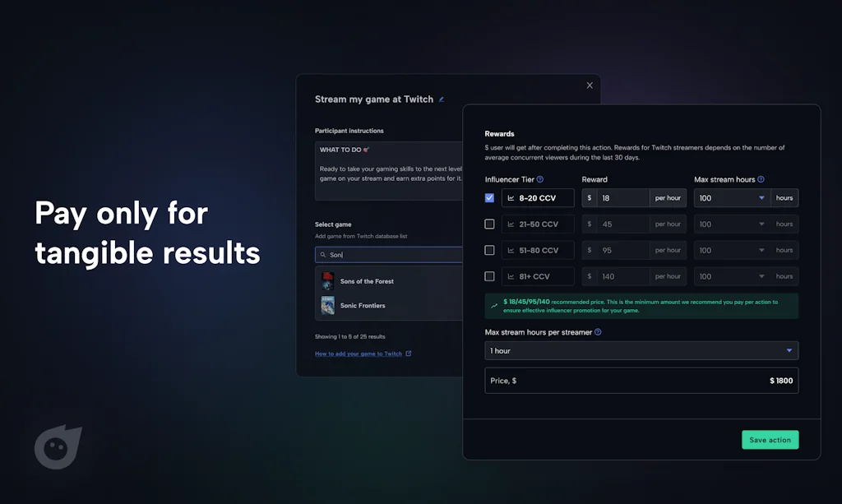
Task: Click the help icon beside Max stream hours per streamer
Action: pyautogui.click(x=599, y=332)
